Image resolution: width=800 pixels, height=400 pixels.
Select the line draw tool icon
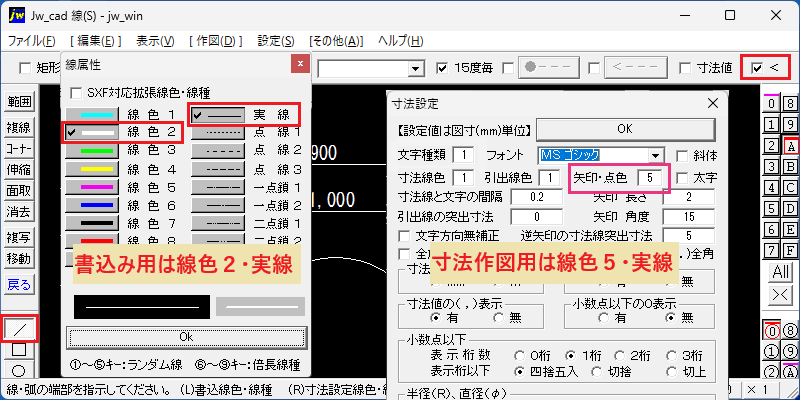tap(19, 330)
